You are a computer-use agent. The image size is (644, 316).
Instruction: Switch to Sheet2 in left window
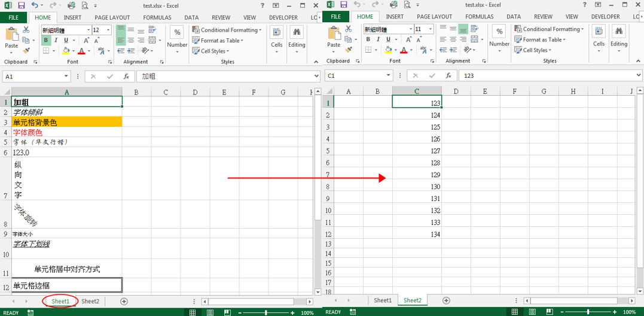click(90, 301)
